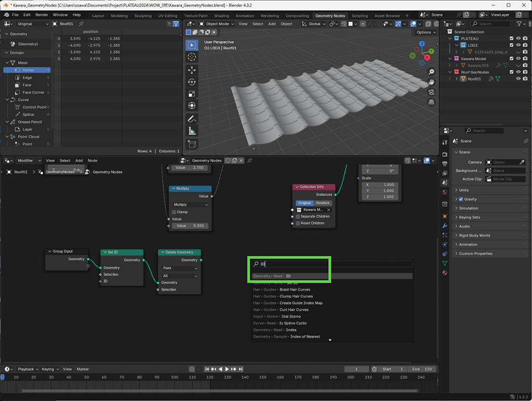Expand the Rigid Body World panel
The width and height of the screenshot is (532, 401).
point(473,235)
